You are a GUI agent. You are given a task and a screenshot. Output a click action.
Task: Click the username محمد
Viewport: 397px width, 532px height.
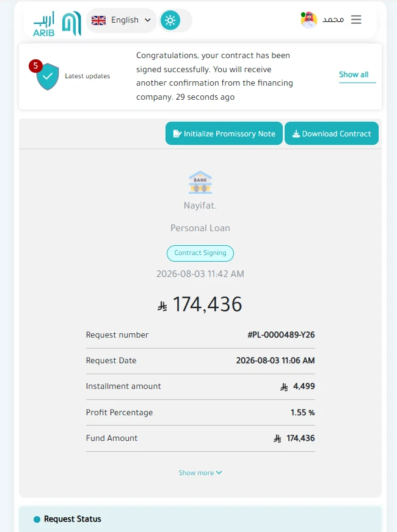tap(333, 20)
